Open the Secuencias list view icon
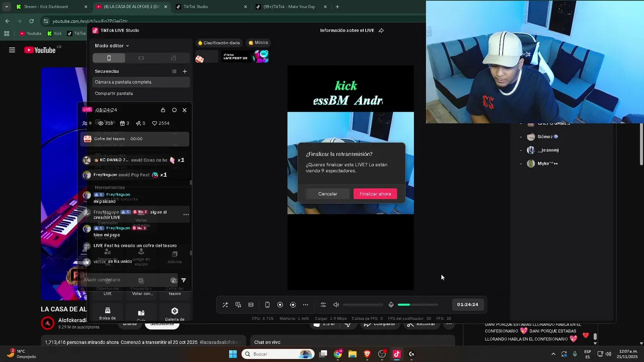The width and height of the screenshot is (644, 362). point(174,71)
